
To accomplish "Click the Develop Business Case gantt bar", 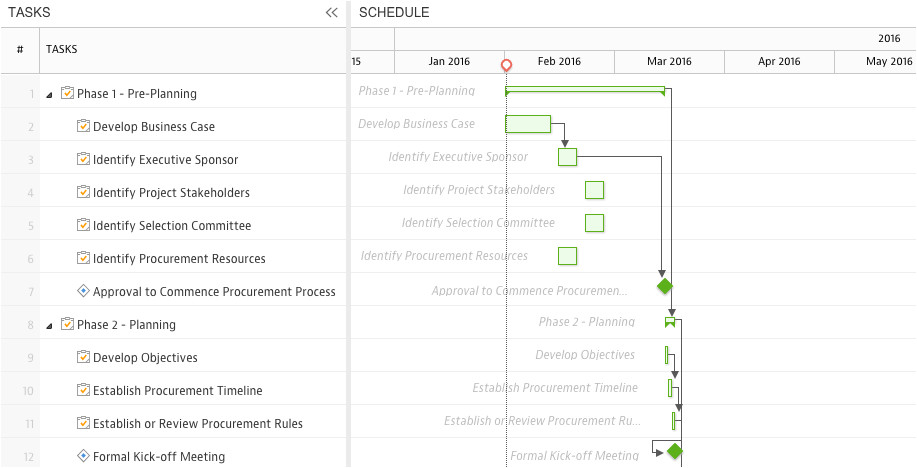I will coord(528,124).
